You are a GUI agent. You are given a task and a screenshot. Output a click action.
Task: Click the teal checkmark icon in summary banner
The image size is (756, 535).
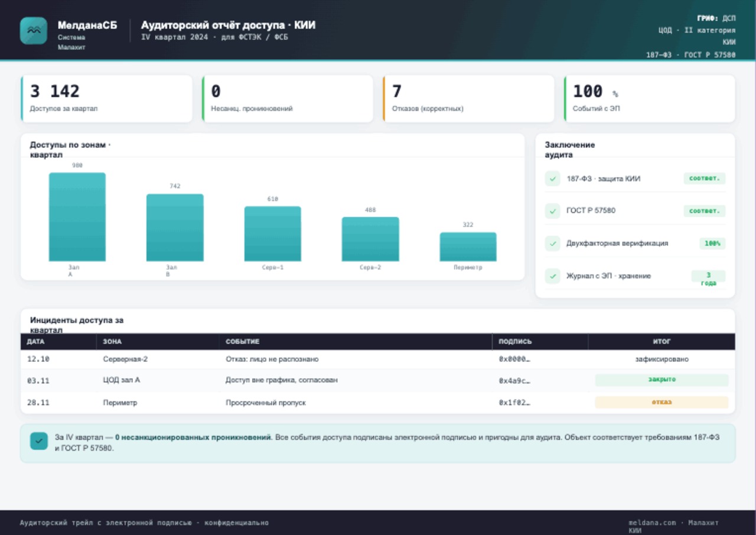pos(39,441)
